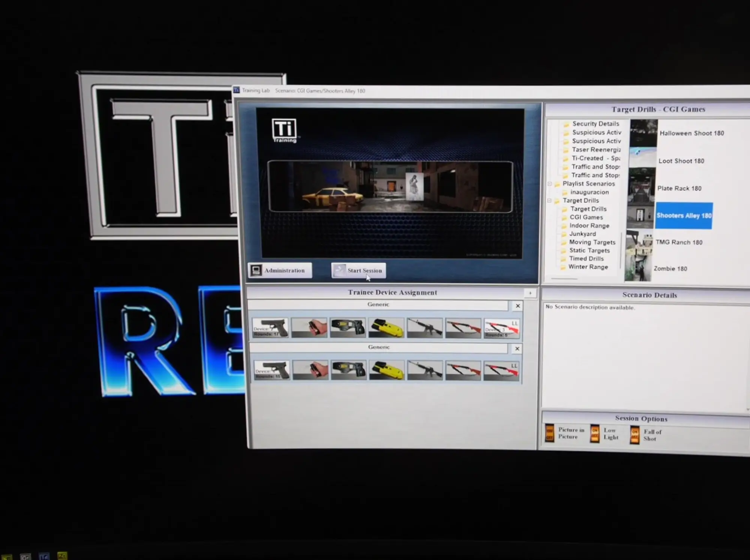Screen dimensions: 750x560
Task: Select the red shotgun in the second Generic row
Action: point(463,371)
